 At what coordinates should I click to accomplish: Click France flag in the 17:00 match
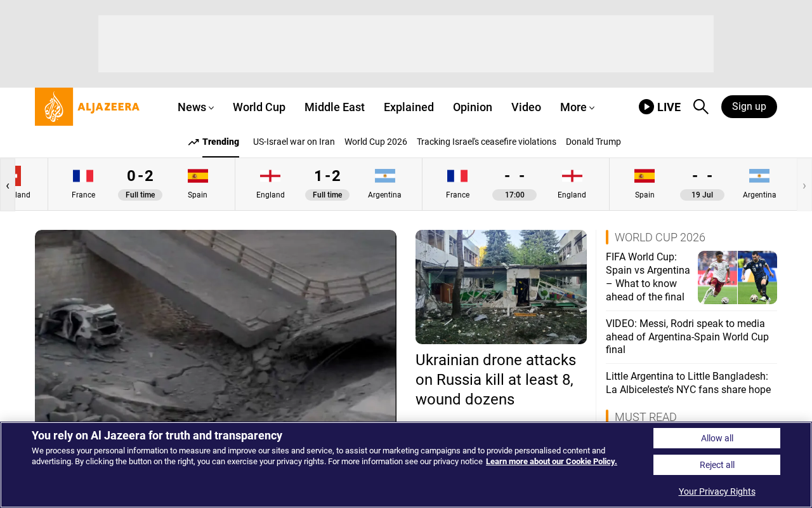tap(457, 176)
